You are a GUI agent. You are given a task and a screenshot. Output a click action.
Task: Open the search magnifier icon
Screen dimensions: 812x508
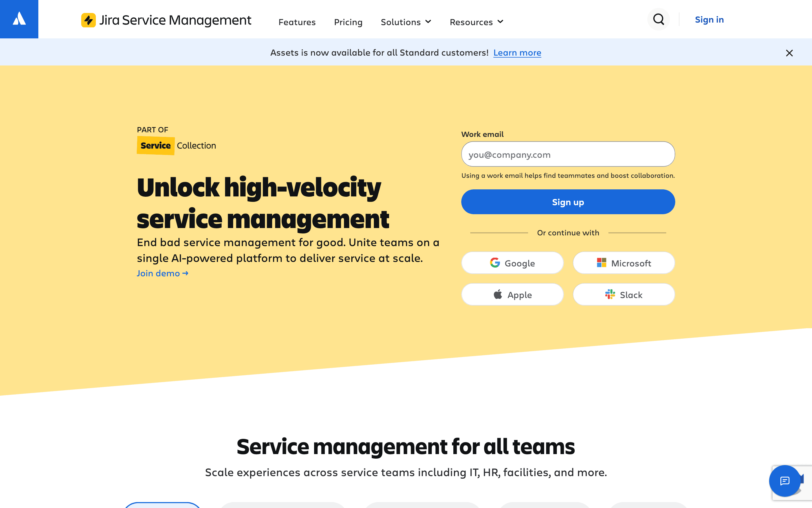click(658, 19)
